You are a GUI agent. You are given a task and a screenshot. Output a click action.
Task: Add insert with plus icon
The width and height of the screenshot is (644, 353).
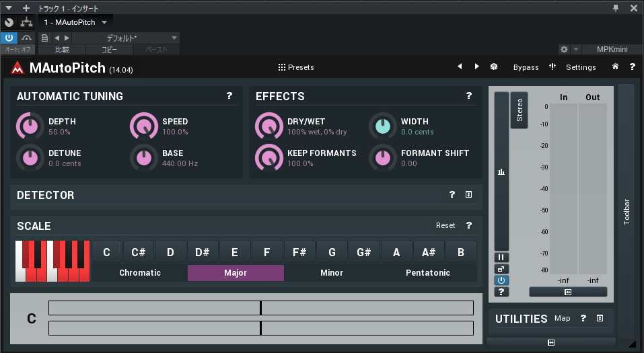[26, 8]
